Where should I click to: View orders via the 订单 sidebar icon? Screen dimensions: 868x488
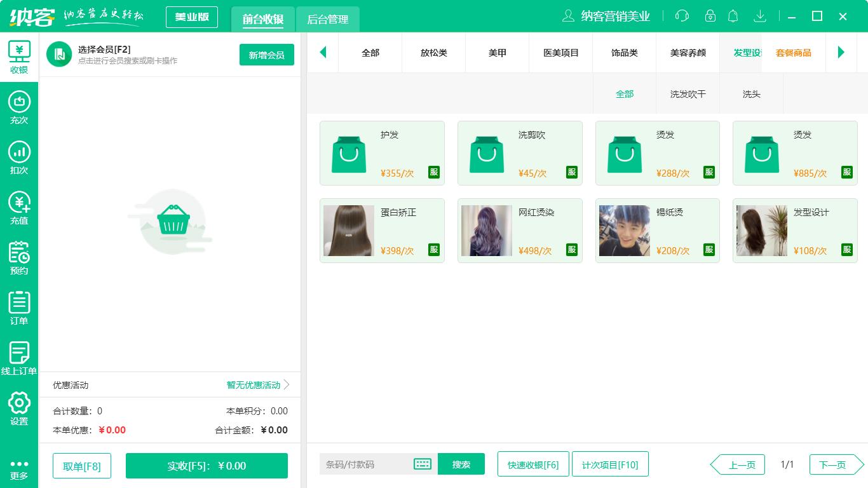tap(19, 308)
